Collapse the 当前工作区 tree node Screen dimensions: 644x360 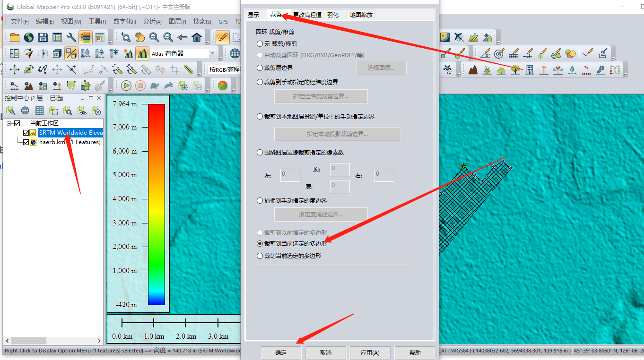pyautogui.click(x=9, y=123)
